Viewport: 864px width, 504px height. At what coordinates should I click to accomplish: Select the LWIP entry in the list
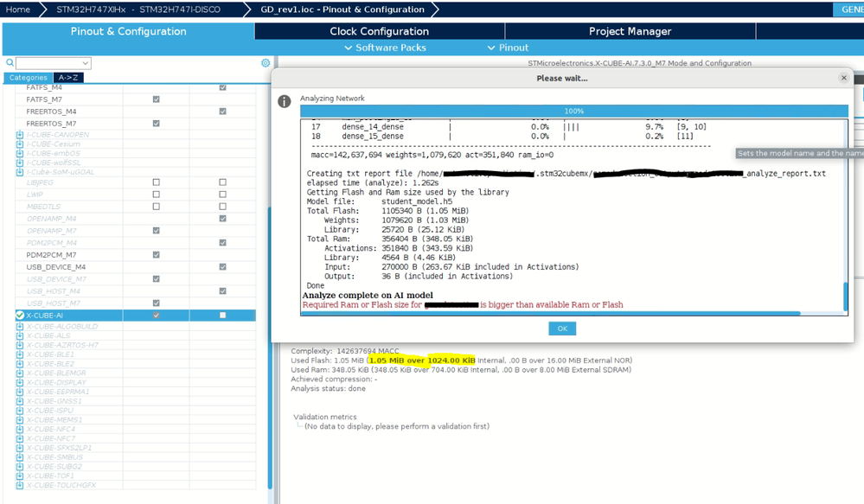pos(35,194)
